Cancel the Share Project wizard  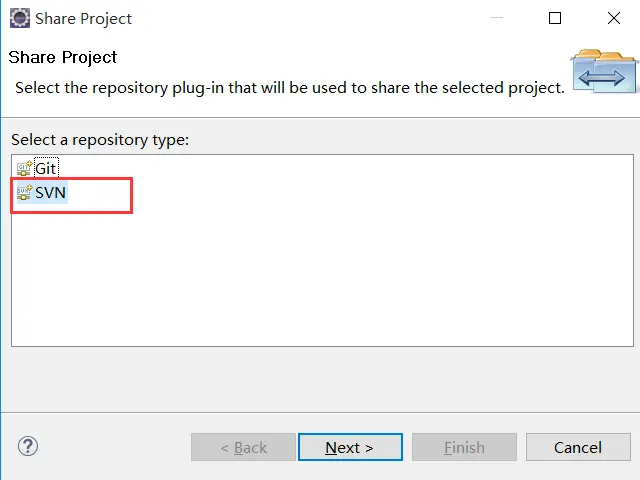(x=578, y=447)
